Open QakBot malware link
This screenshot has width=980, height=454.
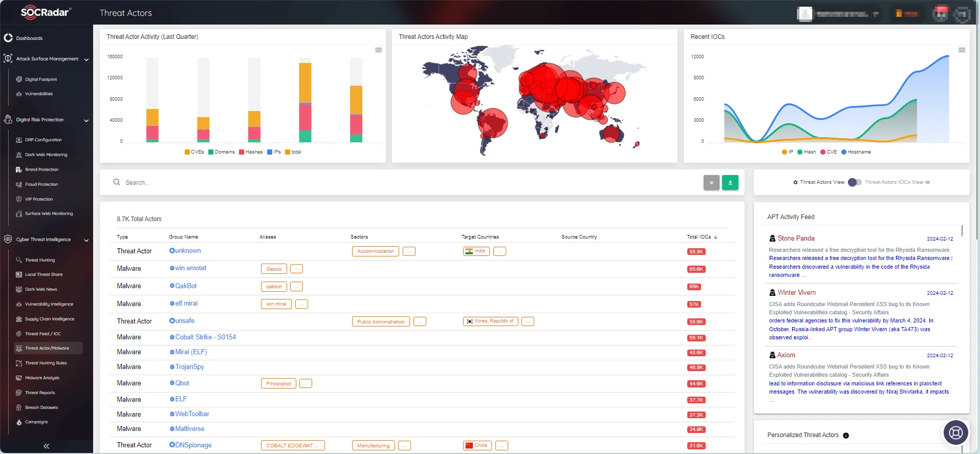[186, 286]
